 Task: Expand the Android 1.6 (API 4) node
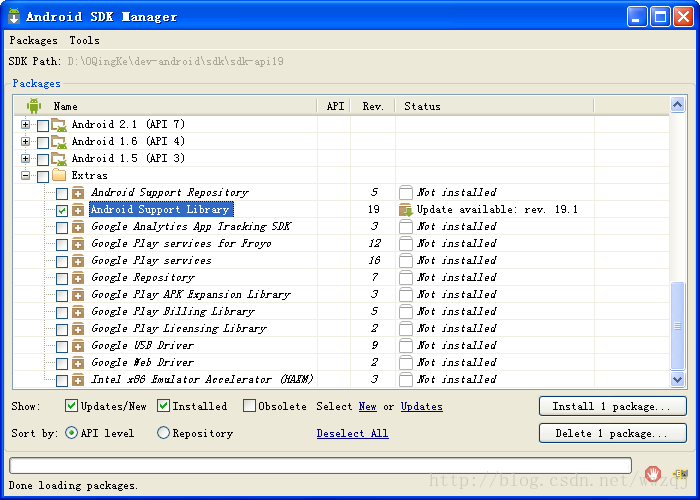[x=25, y=142]
